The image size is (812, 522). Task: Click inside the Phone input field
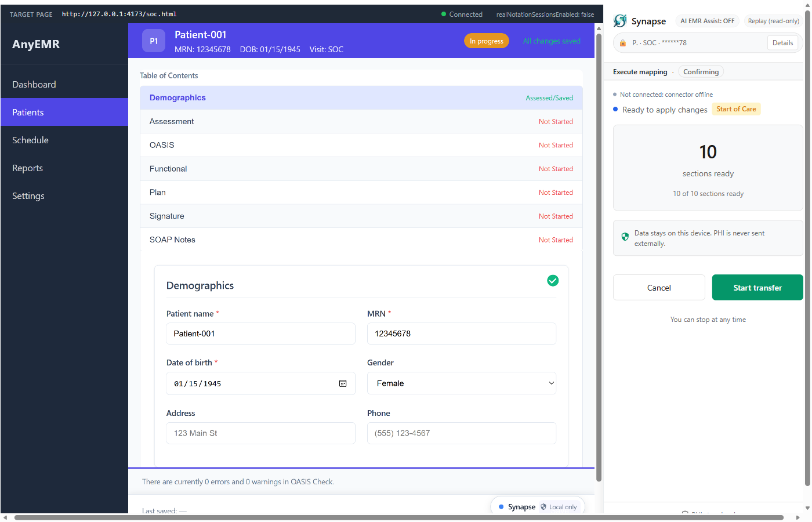point(461,433)
